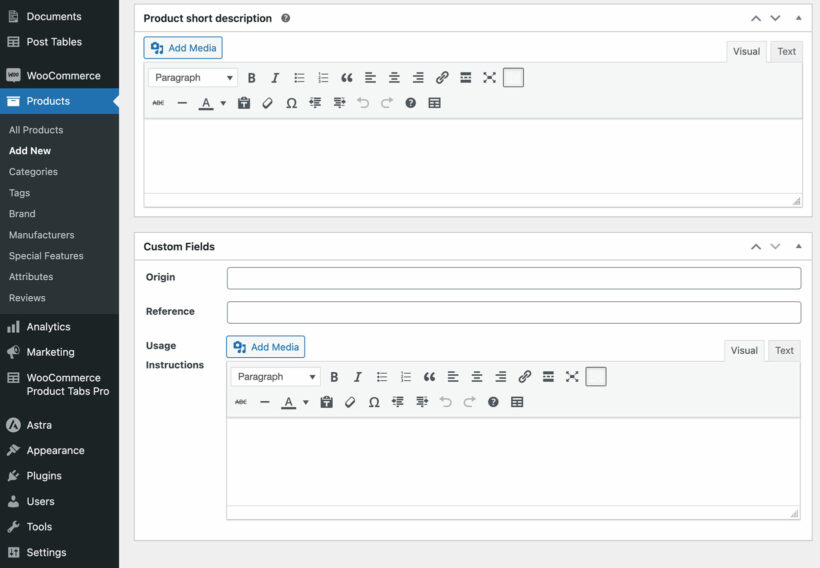Insert link in short description editor
Screen dimensions: 820x568
[x=442, y=78]
